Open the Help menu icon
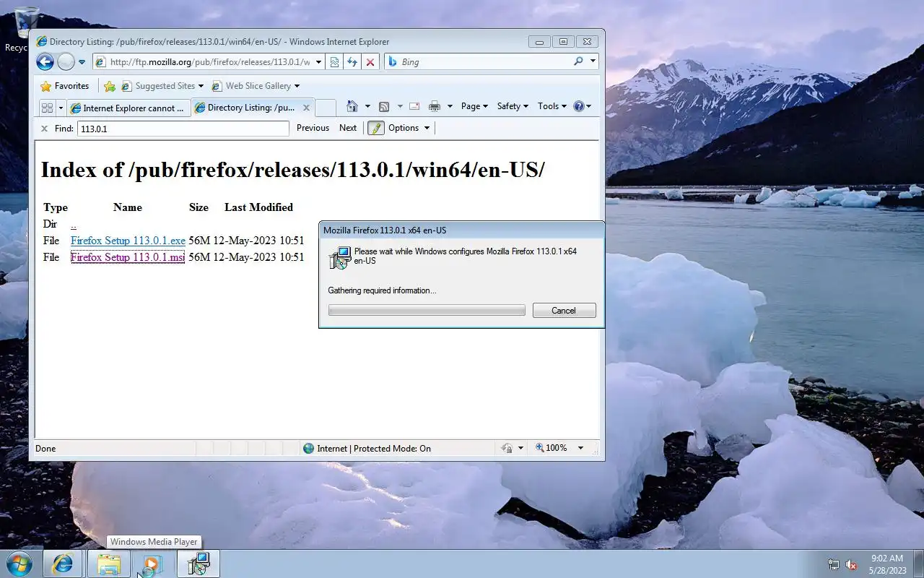Viewport: 924px width, 578px height. (582, 106)
